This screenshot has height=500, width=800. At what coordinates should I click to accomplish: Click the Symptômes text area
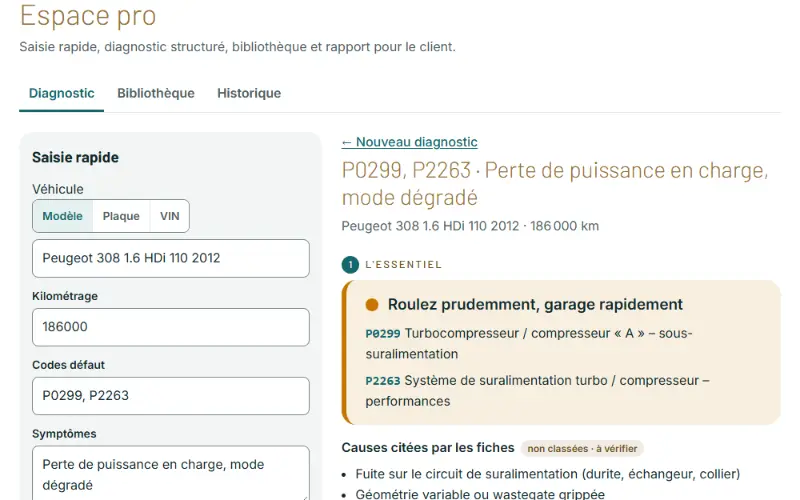tap(170, 473)
